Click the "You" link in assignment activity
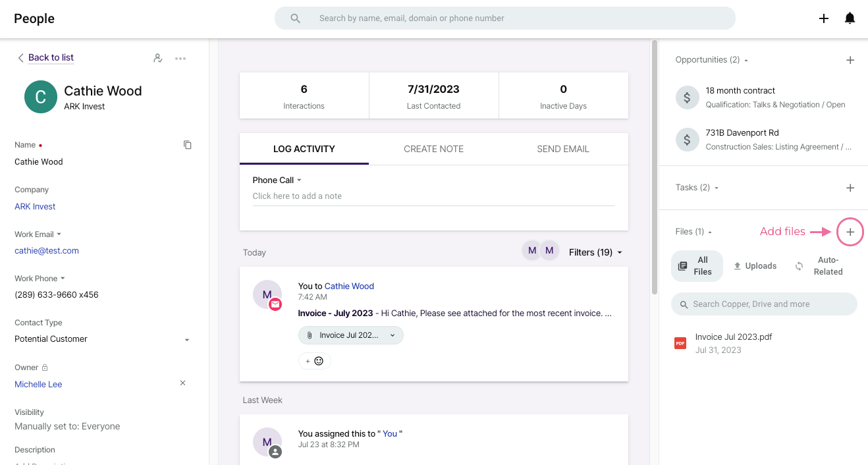This screenshot has height=465, width=868. (x=390, y=433)
